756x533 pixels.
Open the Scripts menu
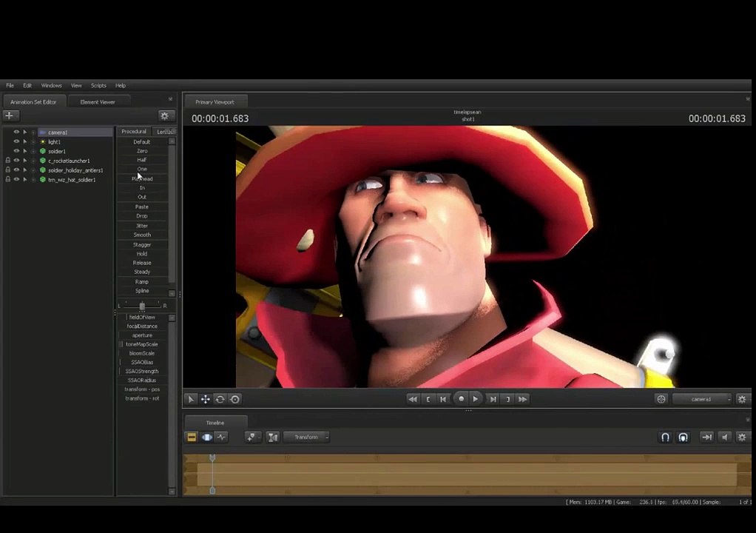pos(98,85)
